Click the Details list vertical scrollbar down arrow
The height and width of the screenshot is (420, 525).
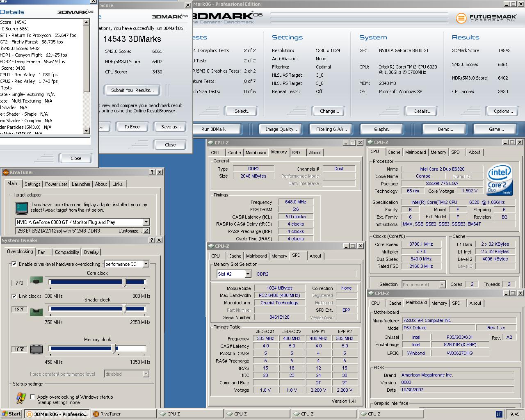click(x=86, y=131)
